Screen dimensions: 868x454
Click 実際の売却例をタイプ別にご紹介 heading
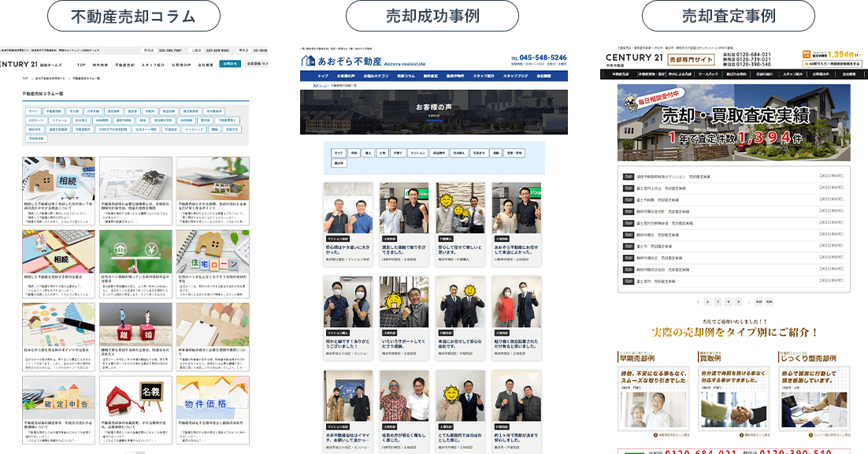click(x=734, y=332)
